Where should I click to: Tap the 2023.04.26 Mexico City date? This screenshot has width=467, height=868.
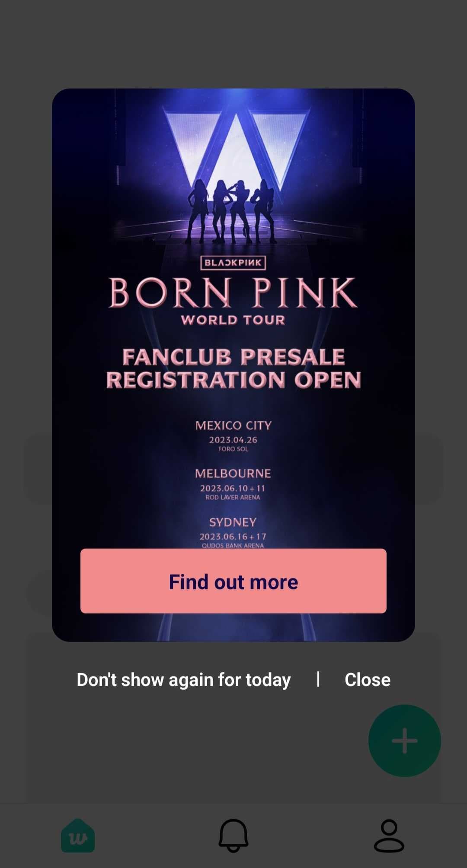233,440
